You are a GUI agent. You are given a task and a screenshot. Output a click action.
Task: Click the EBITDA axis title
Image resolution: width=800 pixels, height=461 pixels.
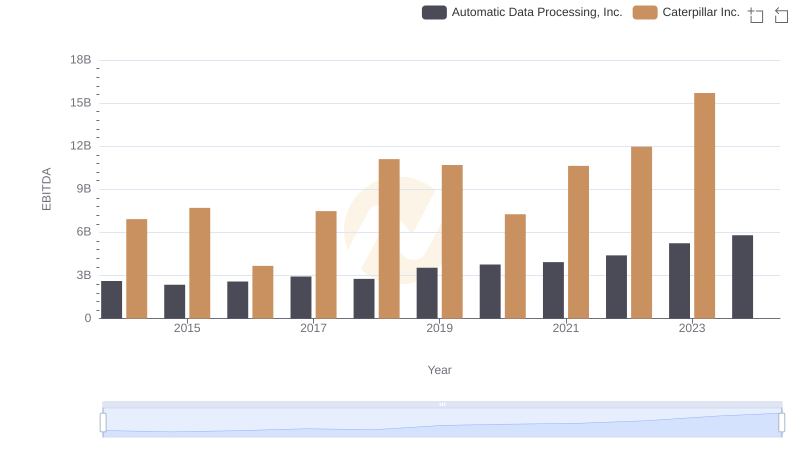pyautogui.click(x=46, y=189)
